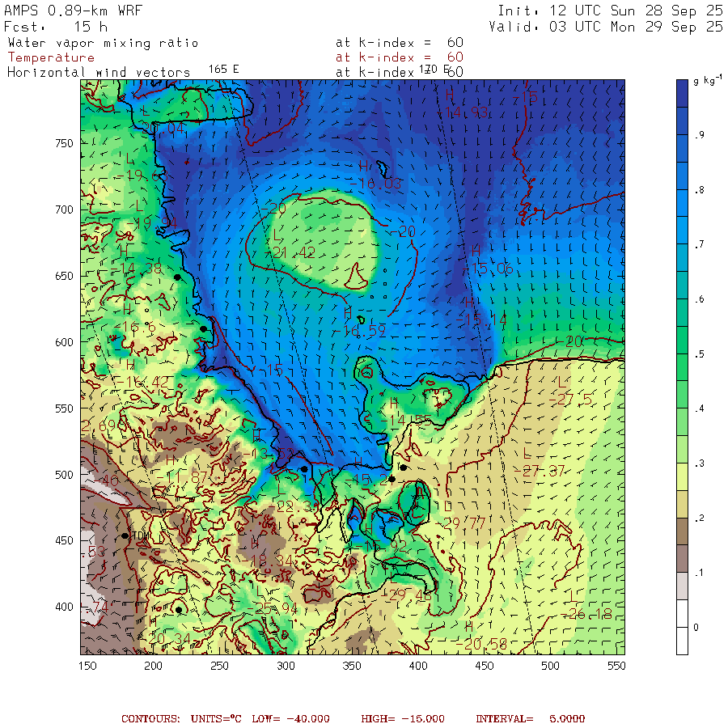Image resolution: width=728 pixels, height=728 pixels.
Task: Click the red 'at k-index = 60' text
Action: tap(400, 57)
